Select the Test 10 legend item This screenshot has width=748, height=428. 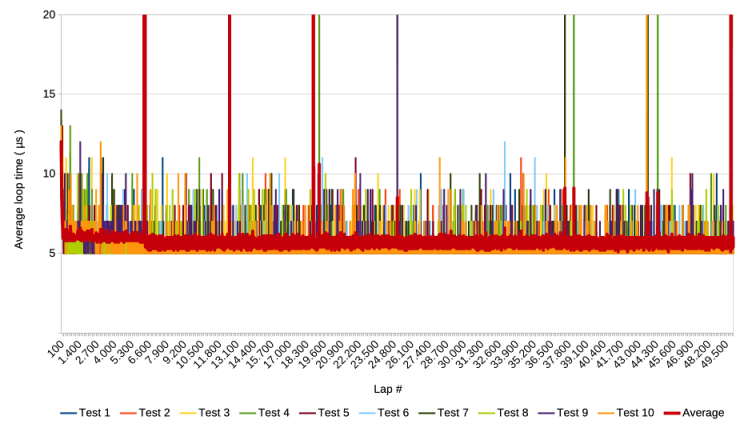click(x=637, y=413)
